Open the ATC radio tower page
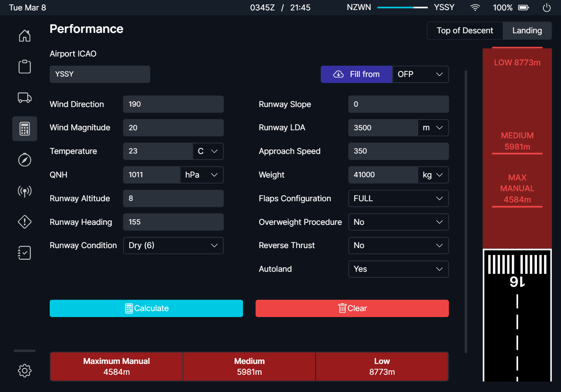 (x=24, y=191)
